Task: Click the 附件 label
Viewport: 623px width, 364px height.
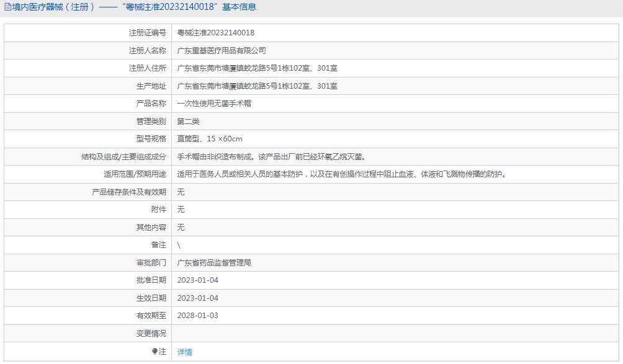Action: [x=158, y=210]
